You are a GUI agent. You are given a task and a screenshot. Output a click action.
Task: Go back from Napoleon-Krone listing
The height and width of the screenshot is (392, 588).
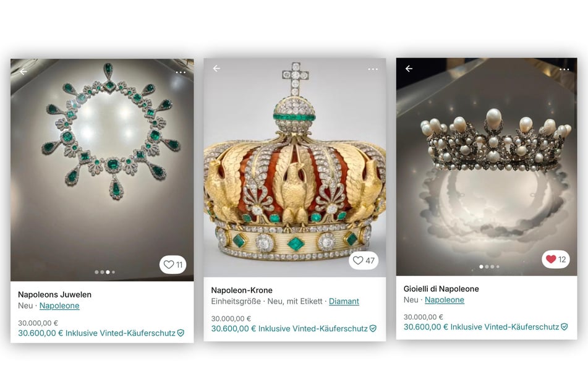tap(217, 68)
